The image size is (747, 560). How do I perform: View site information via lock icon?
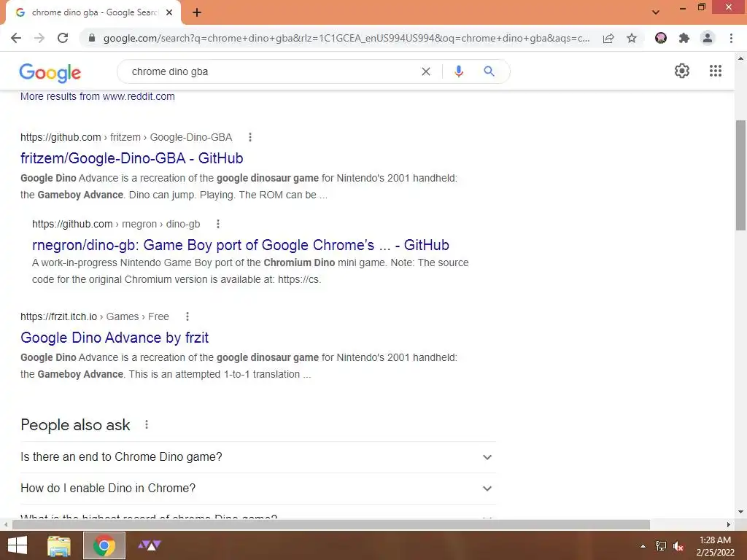pyautogui.click(x=92, y=38)
